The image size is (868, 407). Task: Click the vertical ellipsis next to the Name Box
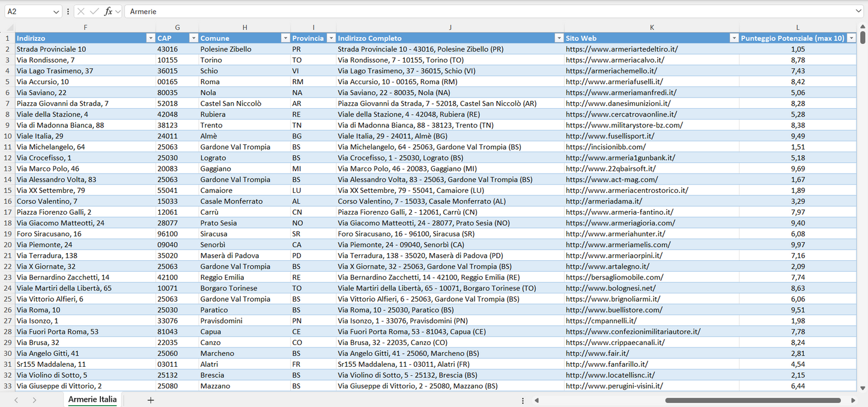click(x=68, y=11)
